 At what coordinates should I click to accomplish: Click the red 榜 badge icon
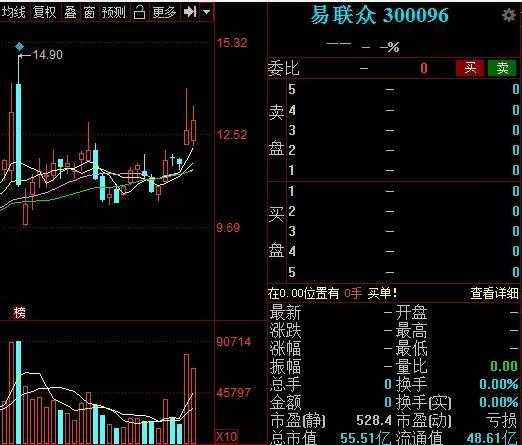(20, 312)
